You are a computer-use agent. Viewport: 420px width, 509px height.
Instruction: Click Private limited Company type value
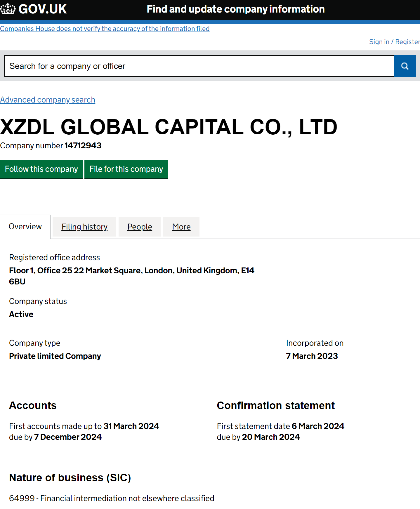click(55, 356)
